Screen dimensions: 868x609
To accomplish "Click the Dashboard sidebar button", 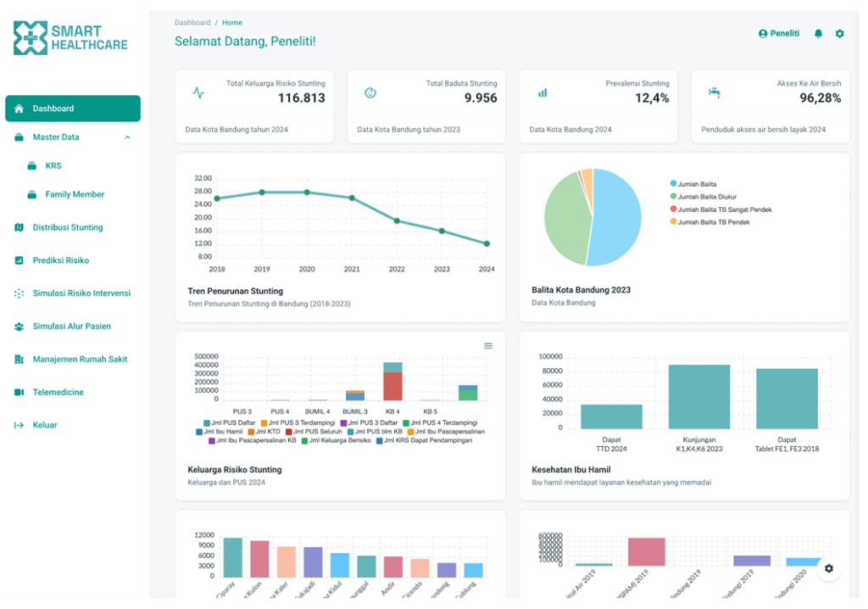I will 73,109.
